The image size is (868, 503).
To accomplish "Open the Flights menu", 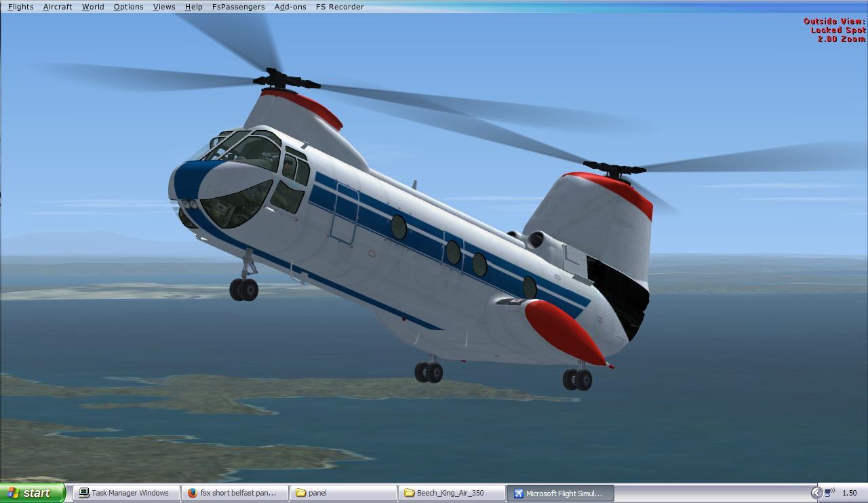I will pos(20,7).
